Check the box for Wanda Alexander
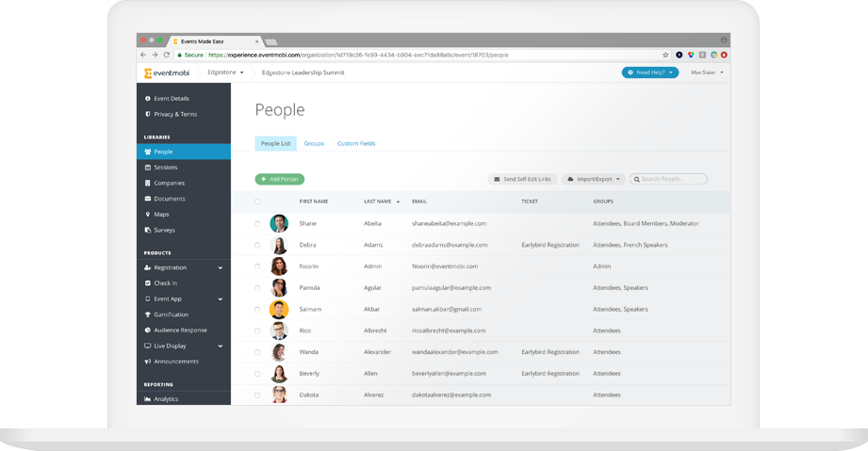Image resolution: width=868 pixels, height=451 pixels. (257, 352)
